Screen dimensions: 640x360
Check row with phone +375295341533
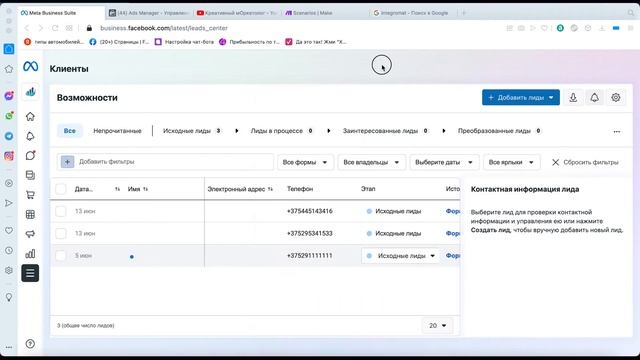(x=61, y=233)
